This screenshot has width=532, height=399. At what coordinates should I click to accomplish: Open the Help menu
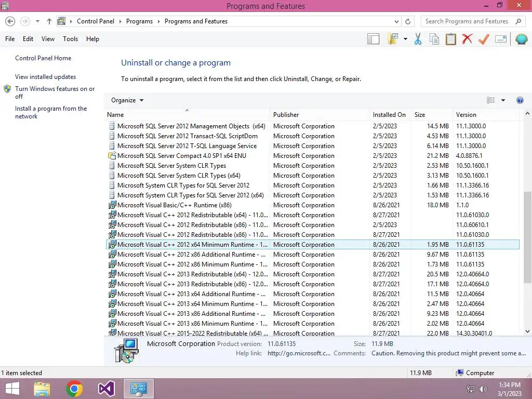(92, 39)
